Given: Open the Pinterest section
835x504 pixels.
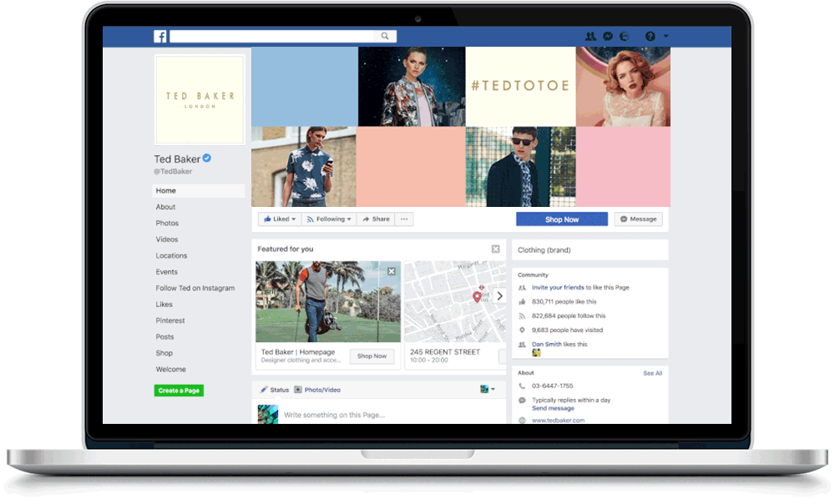Looking at the screenshot, I should (170, 320).
